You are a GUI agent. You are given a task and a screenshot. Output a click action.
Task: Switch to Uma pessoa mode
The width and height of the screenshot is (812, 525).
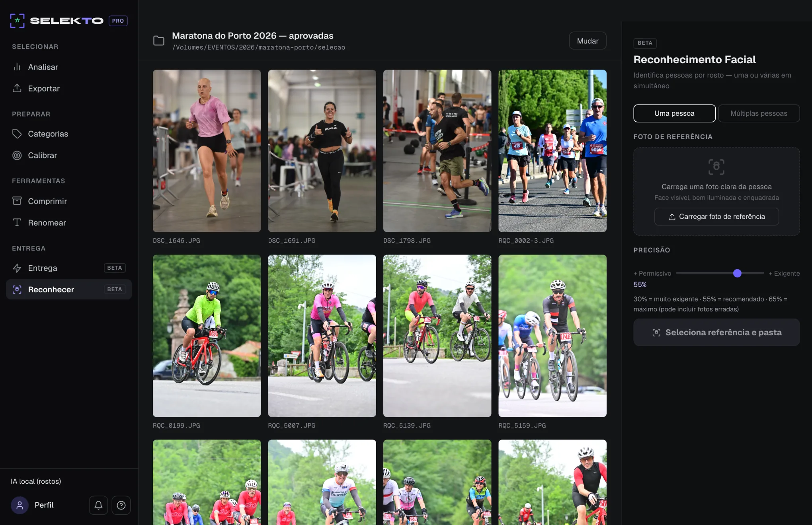[x=674, y=113]
